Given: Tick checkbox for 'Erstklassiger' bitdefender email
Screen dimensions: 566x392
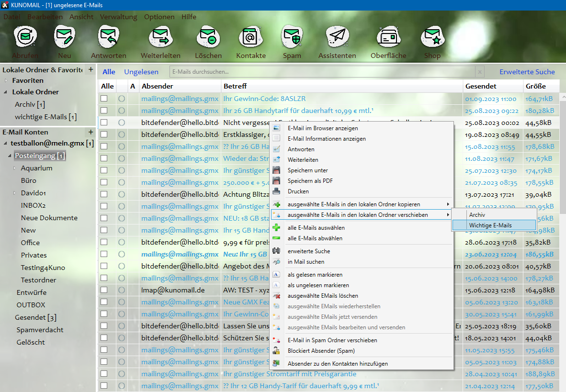Looking at the screenshot, I should 104,134.
